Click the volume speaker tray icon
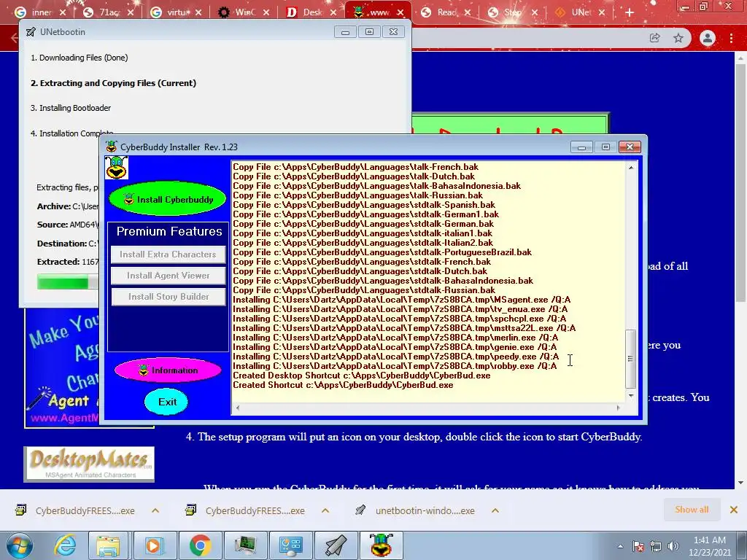Screen dimensions: 747x560 [x=673, y=546]
